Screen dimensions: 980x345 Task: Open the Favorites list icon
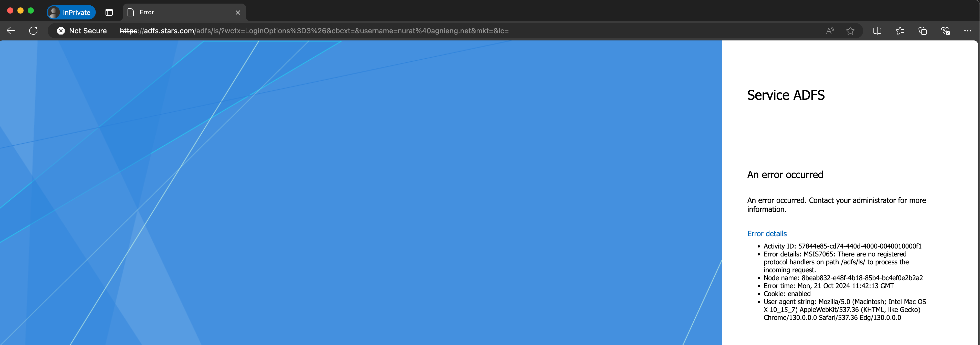click(900, 31)
